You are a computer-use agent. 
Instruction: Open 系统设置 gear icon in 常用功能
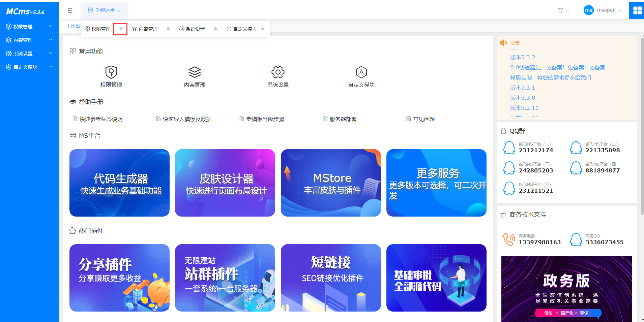(x=278, y=72)
